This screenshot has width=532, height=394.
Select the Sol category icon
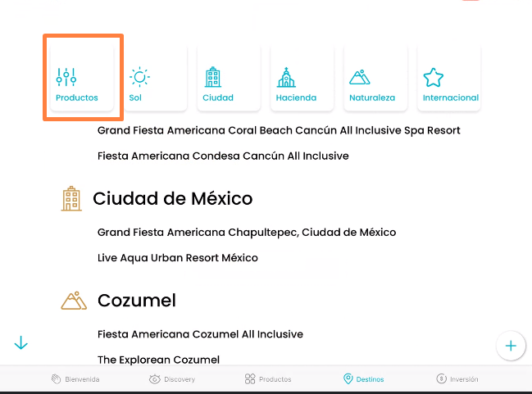tap(139, 77)
